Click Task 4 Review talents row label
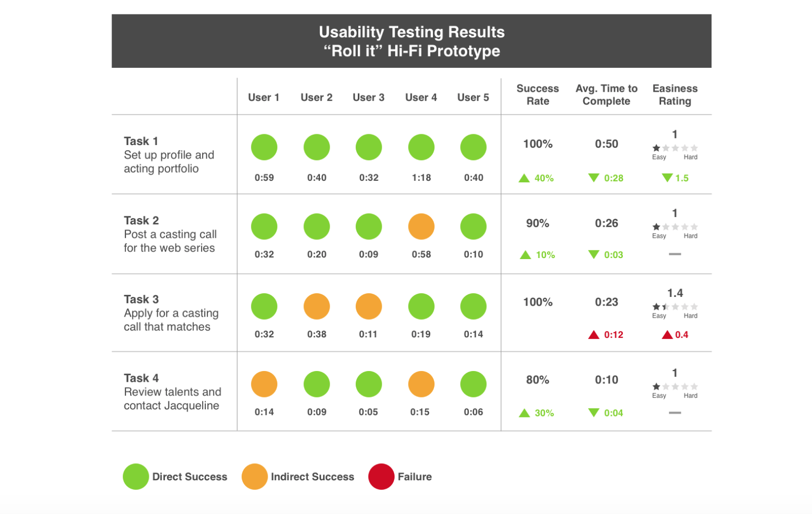Image resolution: width=812 pixels, height=514 pixels. [x=172, y=392]
